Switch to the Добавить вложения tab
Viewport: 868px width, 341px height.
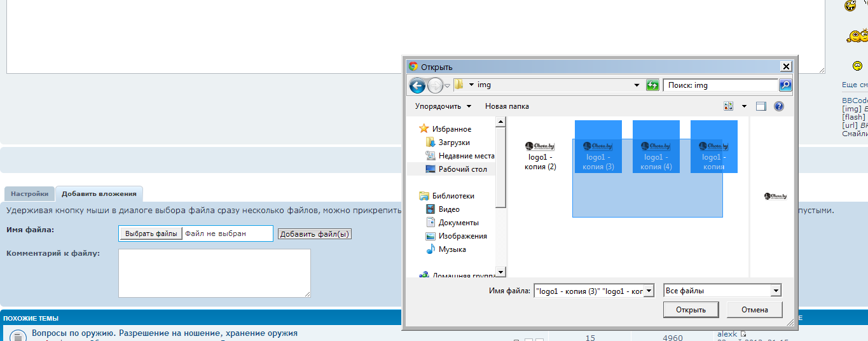coord(99,194)
